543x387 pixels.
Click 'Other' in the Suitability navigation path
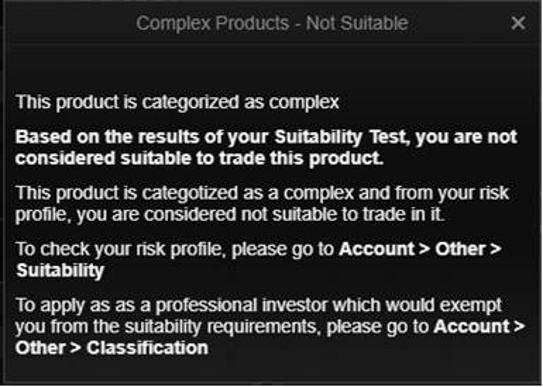[461, 249]
